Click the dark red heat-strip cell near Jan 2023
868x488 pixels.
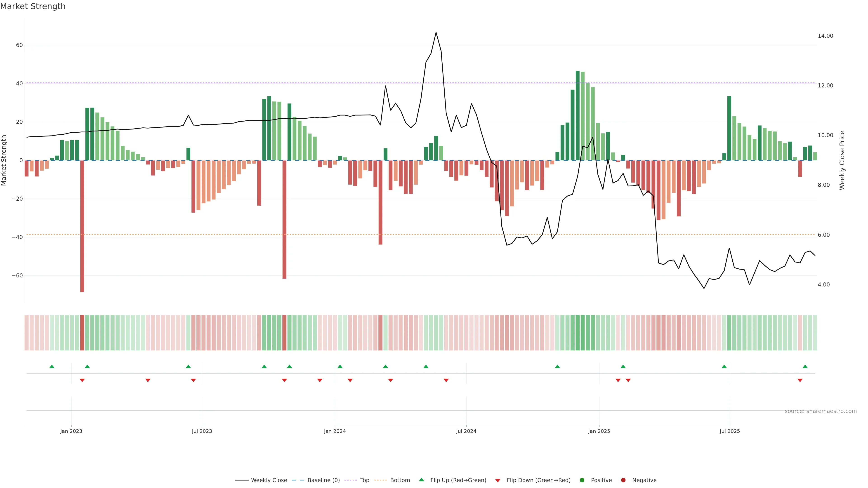(x=82, y=332)
